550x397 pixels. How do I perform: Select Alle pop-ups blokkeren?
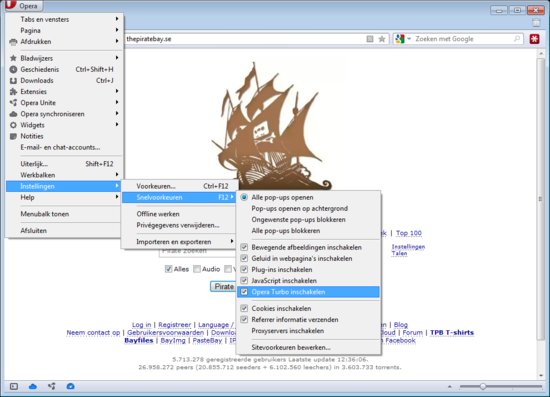(309, 231)
